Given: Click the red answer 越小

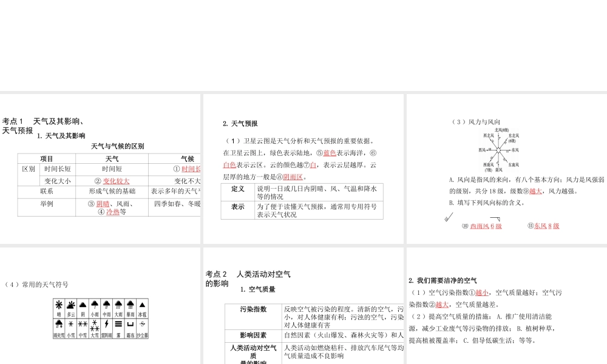Looking at the screenshot, I should click(x=481, y=293).
